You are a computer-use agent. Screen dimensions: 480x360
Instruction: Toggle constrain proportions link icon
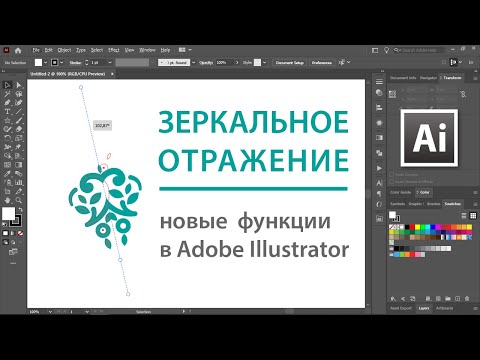coord(463,94)
